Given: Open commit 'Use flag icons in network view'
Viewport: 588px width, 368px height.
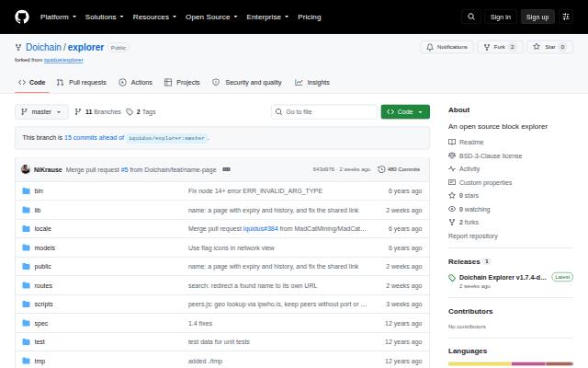Looking at the screenshot, I should point(231,247).
